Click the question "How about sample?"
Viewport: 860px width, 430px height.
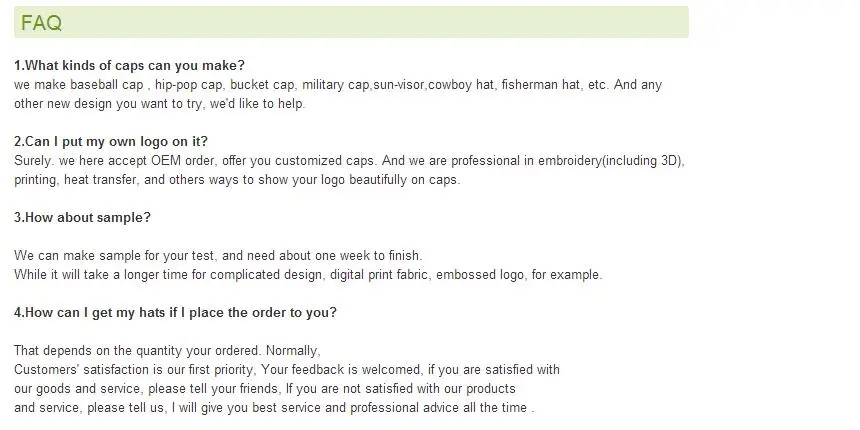(82, 218)
